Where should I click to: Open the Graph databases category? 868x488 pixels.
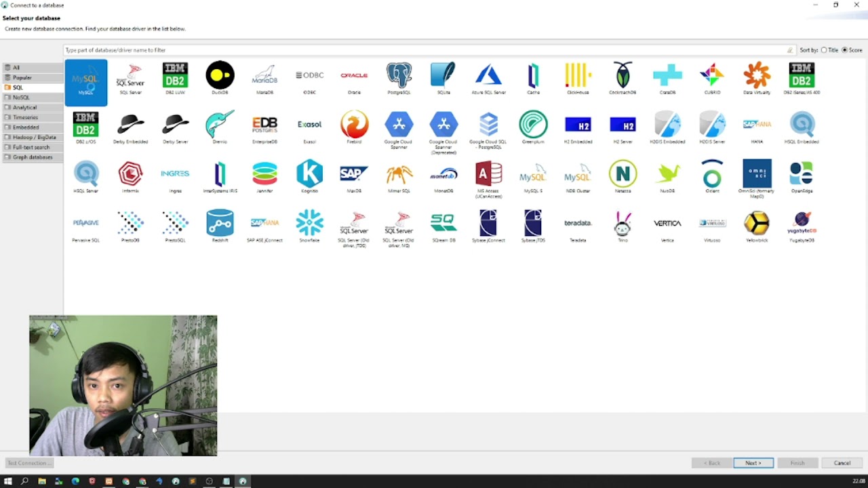tap(32, 157)
